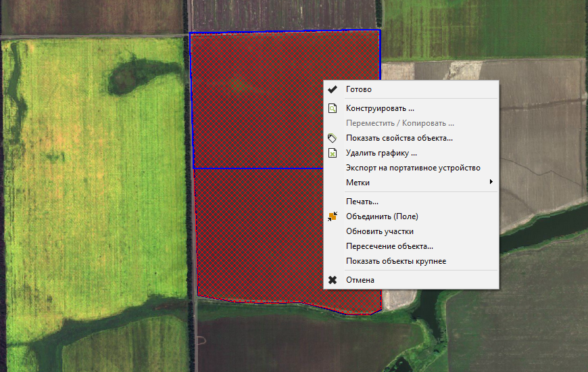Click the X icon next to Отмена

click(x=333, y=280)
